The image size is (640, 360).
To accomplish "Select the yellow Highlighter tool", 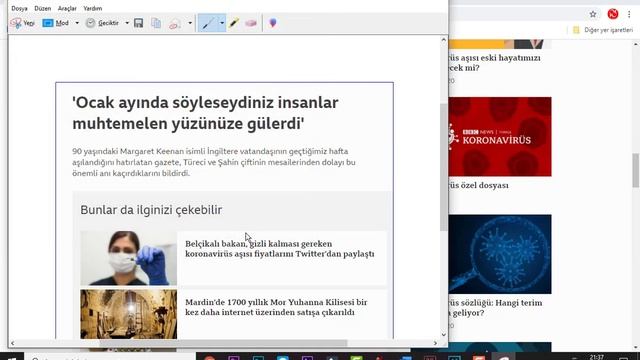I will tap(234, 23).
